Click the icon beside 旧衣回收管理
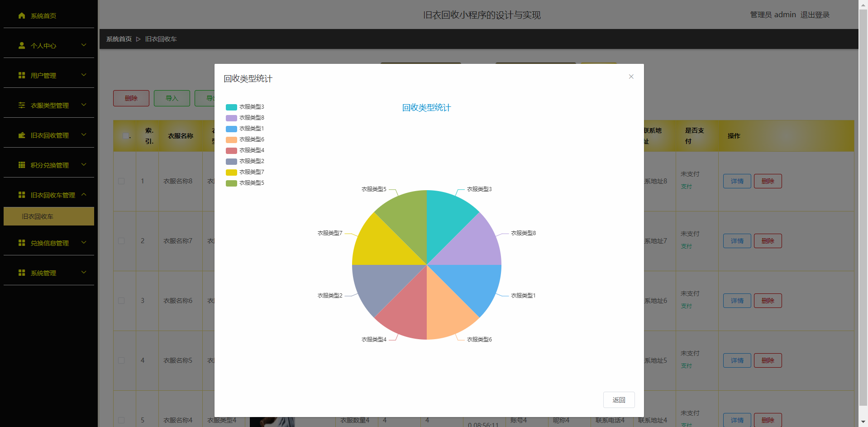The height and width of the screenshot is (427, 868). (21, 135)
